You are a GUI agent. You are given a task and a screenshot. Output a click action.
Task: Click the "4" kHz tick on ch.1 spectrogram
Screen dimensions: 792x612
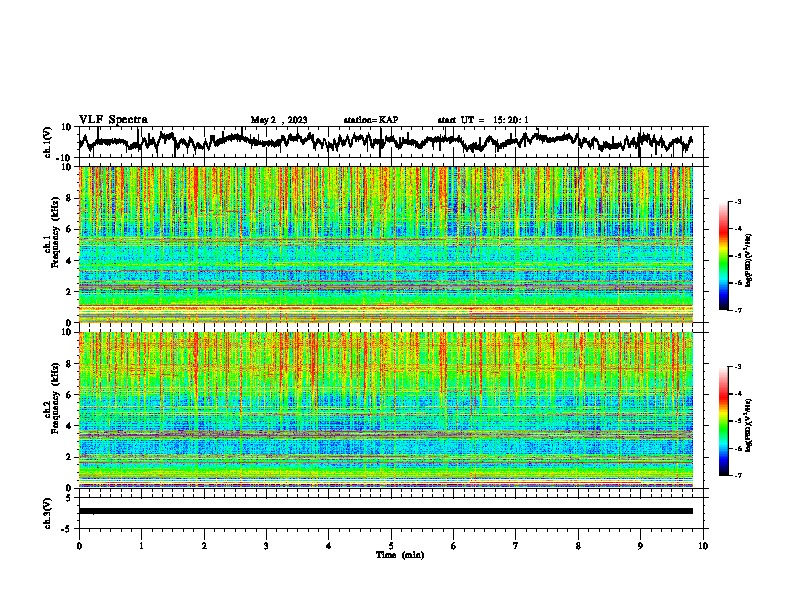tap(69, 261)
